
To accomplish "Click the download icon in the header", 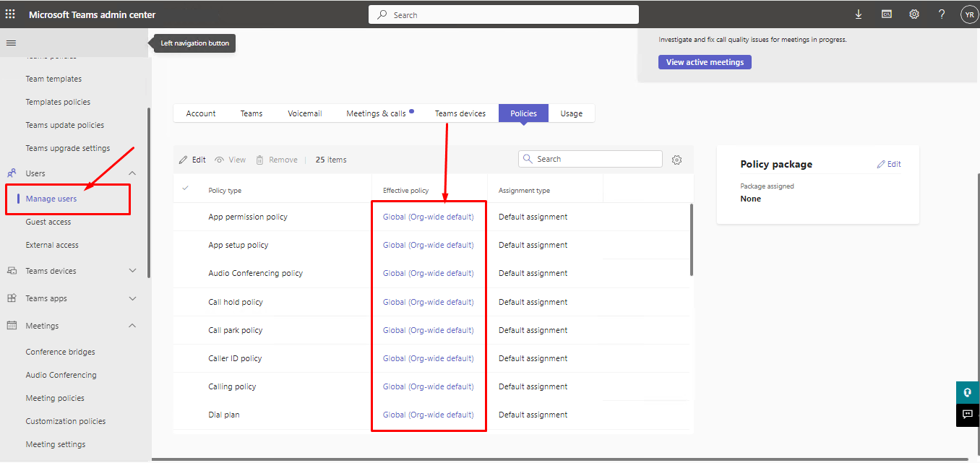I will pyautogui.click(x=859, y=14).
